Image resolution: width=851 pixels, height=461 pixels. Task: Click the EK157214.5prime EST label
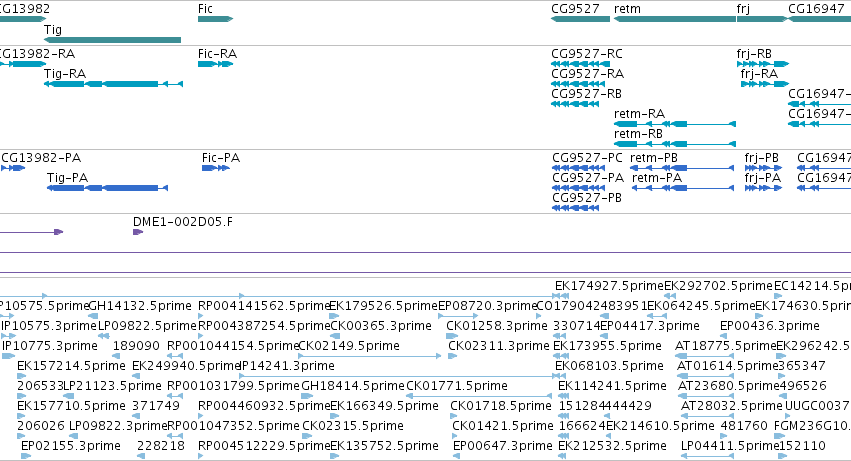tap(72, 366)
